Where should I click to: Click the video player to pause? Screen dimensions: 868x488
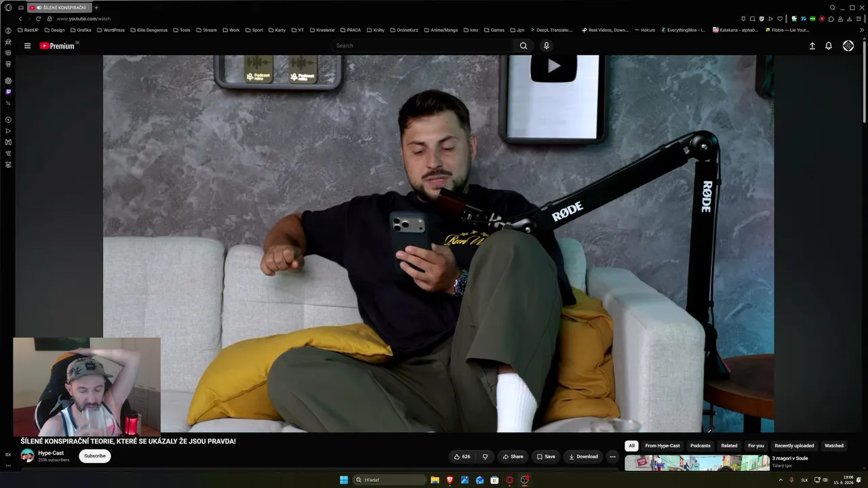pos(438,244)
